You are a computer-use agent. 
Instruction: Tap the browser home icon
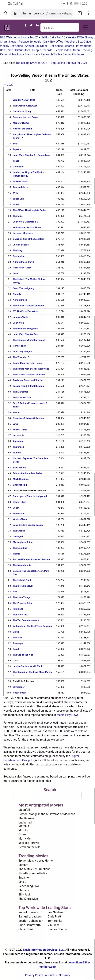[5, 13]
